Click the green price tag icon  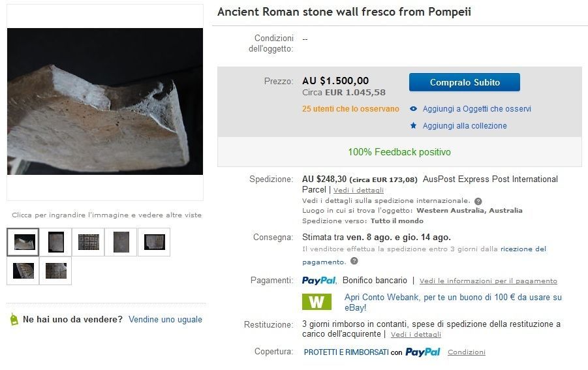[x=14, y=320]
